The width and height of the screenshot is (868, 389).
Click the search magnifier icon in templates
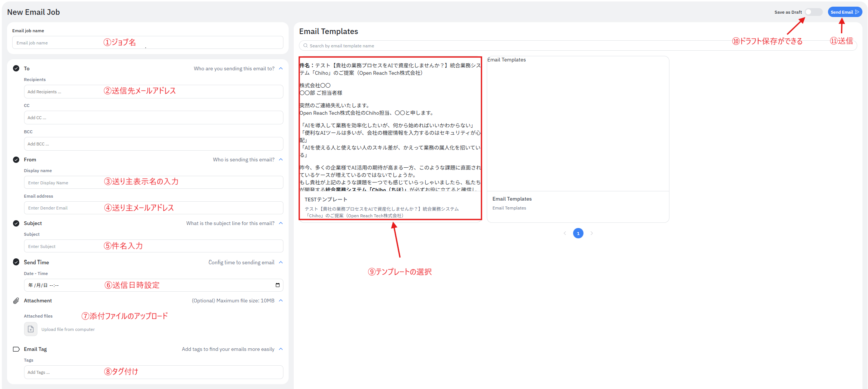pyautogui.click(x=306, y=46)
